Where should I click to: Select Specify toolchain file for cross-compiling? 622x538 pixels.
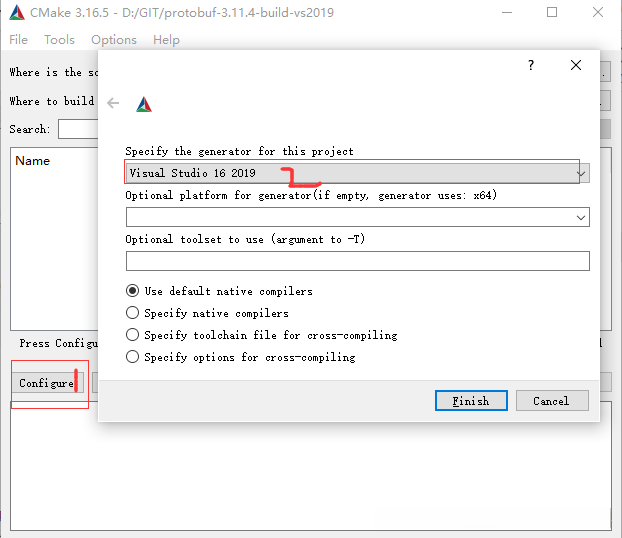[261, 335]
